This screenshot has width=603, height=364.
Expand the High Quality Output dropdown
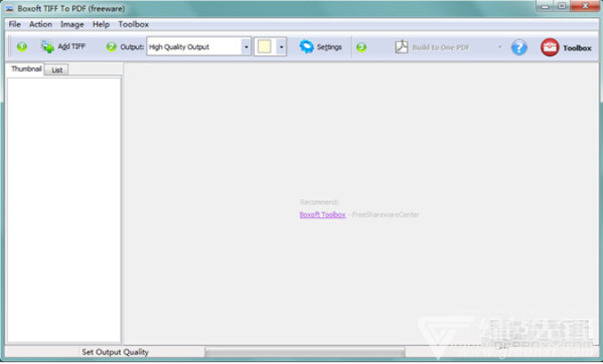tap(246, 47)
